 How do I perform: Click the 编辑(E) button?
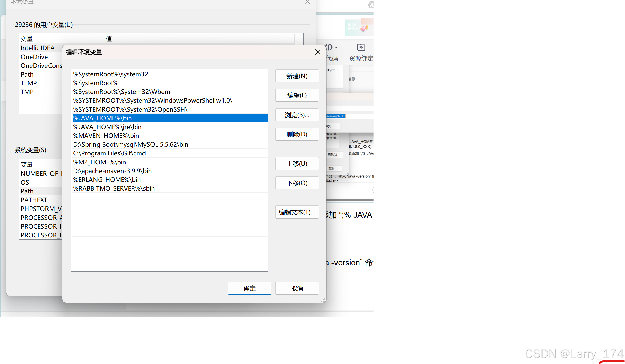[x=297, y=95]
